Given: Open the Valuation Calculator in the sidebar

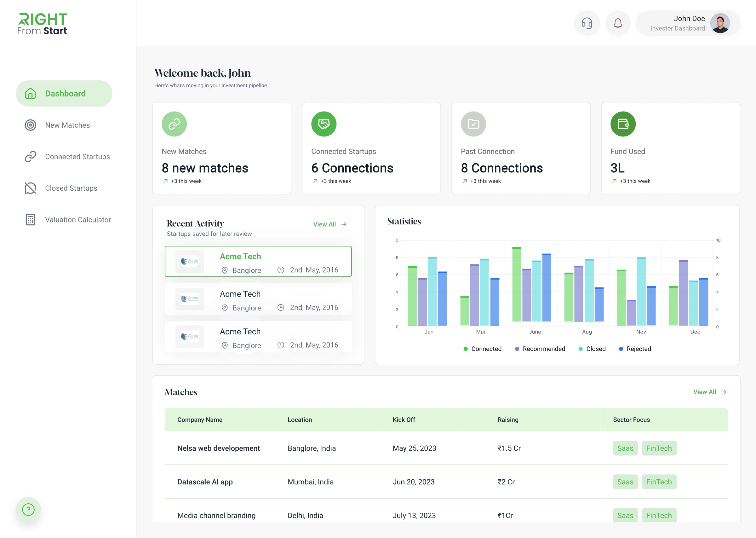Looking at the screenshot, I should click(67, 220).
